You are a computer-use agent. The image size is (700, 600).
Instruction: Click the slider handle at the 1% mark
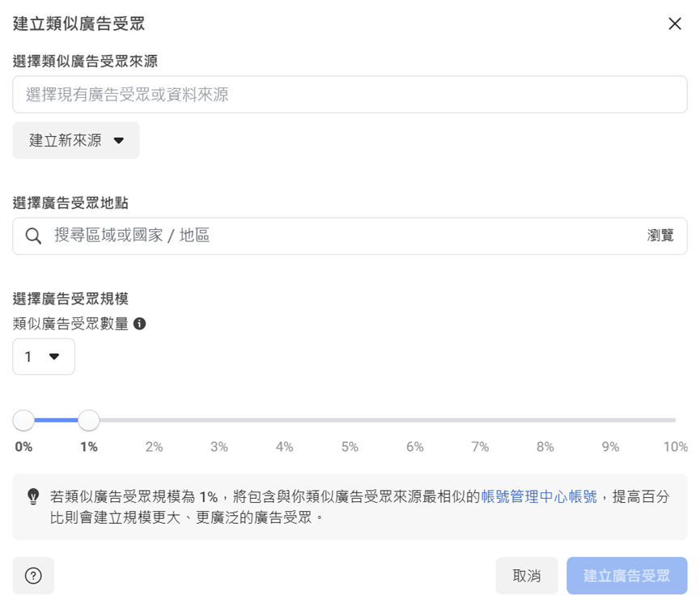pos(88,420)
